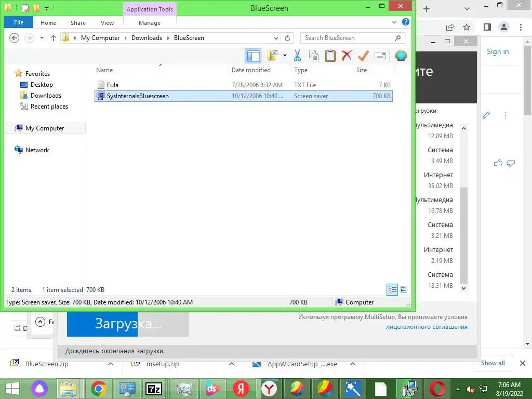The image size is (532, 399).
Task: Click the clipboard Paste icon
Action: coord(330,56)
